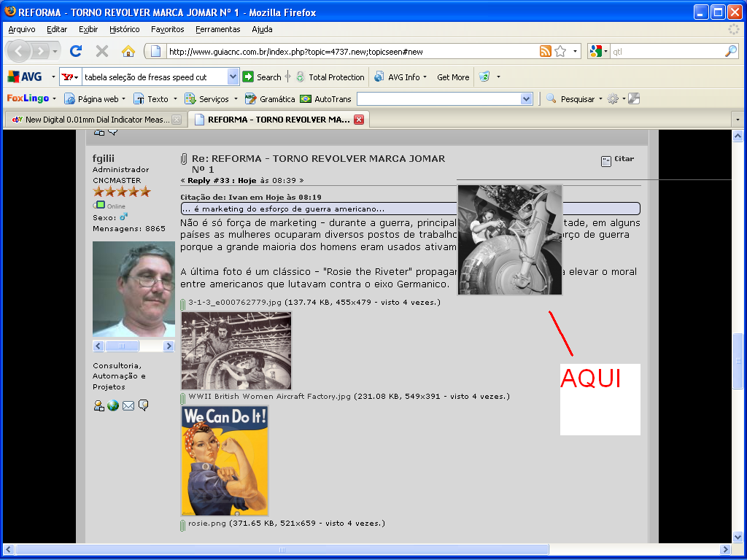Open the rosie.png attachment link

pyautogui.click(x=207, y=523)
